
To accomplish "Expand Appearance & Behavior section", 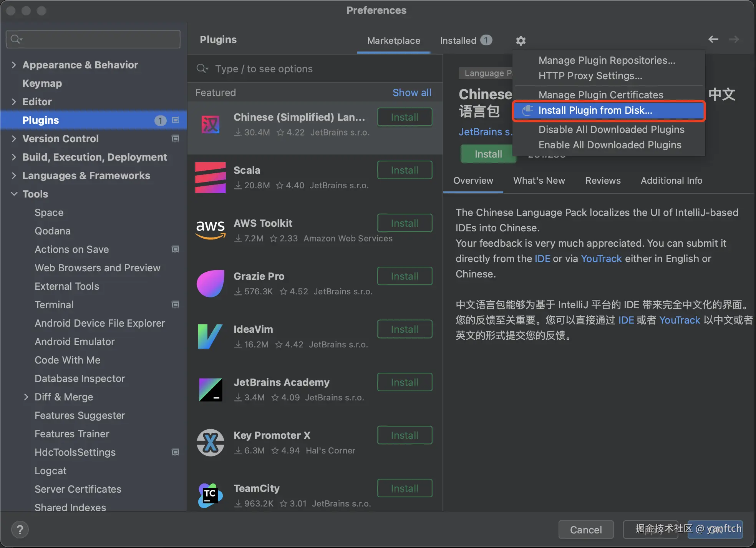I will (14, 65).
